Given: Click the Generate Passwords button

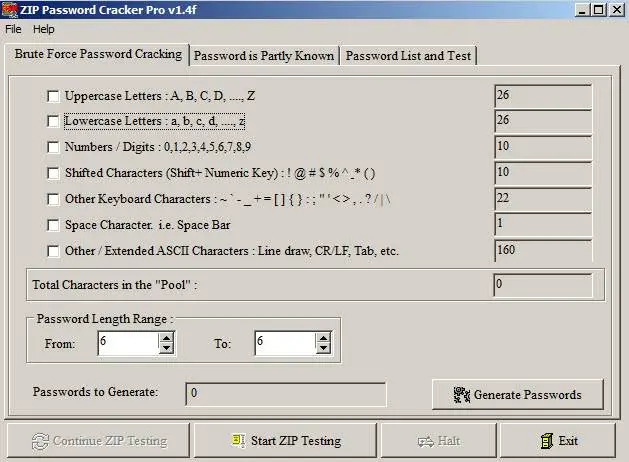Looking at the screenshot, I should pos(517,395).
